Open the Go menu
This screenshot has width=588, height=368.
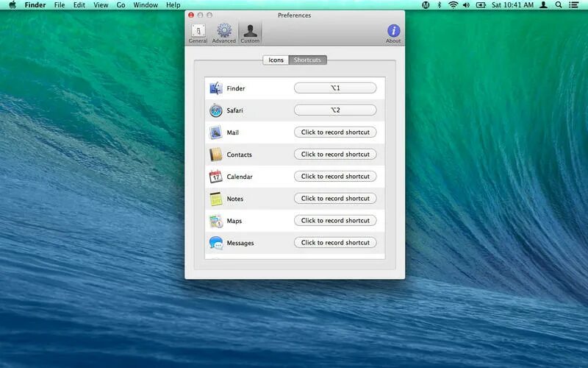pyautogui.click(x=121, y=5)
